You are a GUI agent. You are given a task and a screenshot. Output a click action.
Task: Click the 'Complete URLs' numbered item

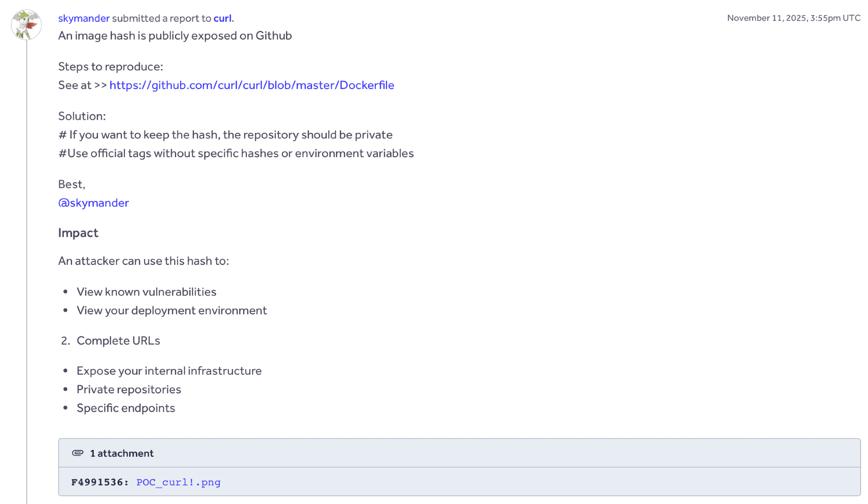(118, 341)
